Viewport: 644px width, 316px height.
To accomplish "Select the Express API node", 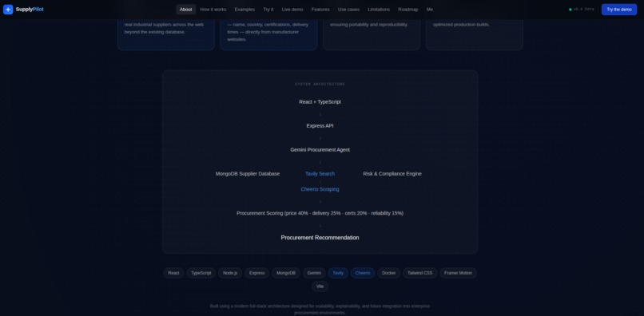I will point(320,126).
